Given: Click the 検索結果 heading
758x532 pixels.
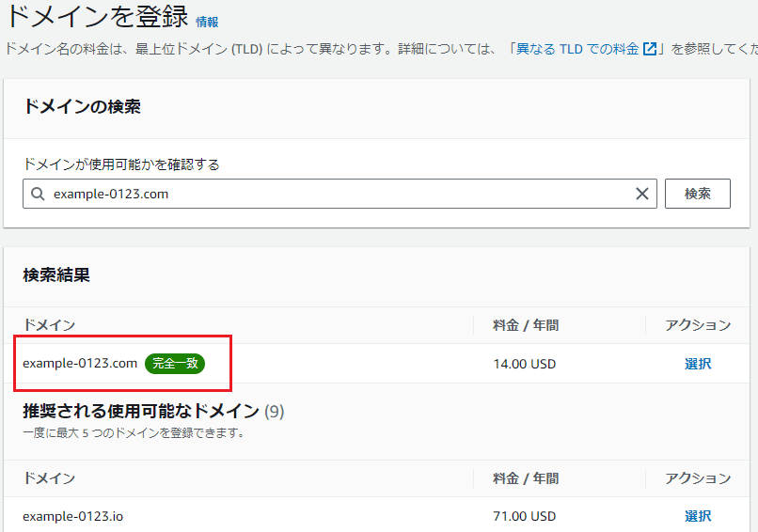Looking at the screenshot, I should tap(56, 275).
